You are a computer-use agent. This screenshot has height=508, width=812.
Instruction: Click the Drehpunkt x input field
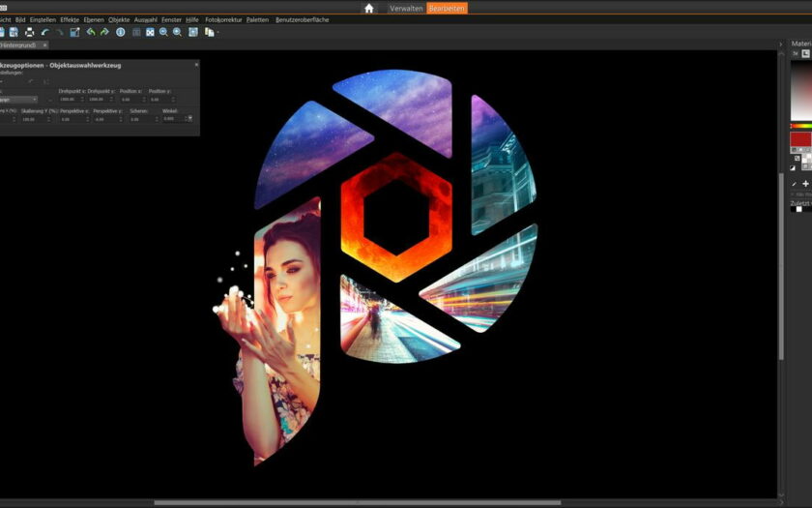[72, 99]
